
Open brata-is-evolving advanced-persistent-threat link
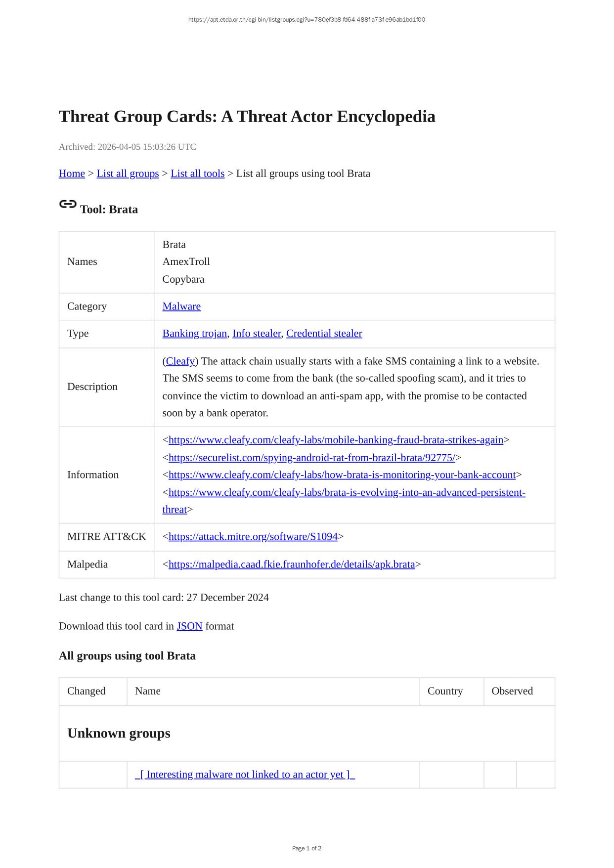coord(347,493)
